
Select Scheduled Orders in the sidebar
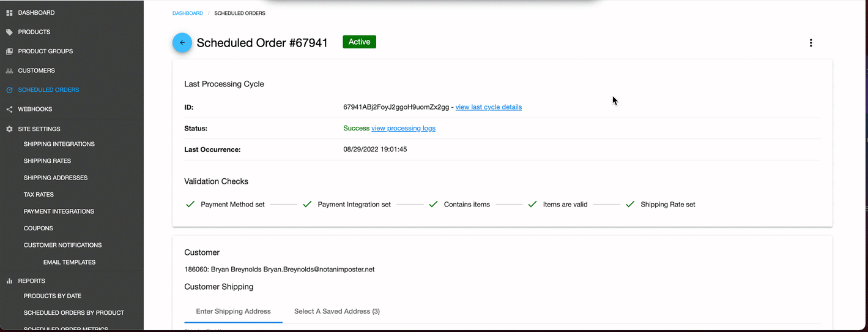[x=48, y=90]
